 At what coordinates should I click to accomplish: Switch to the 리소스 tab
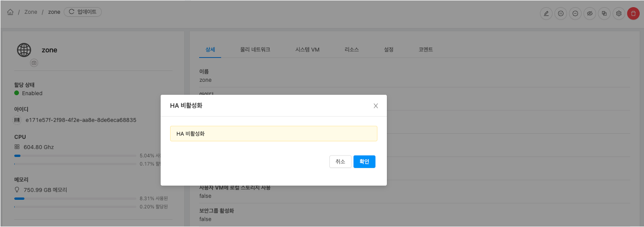click(x=352, y=49)
